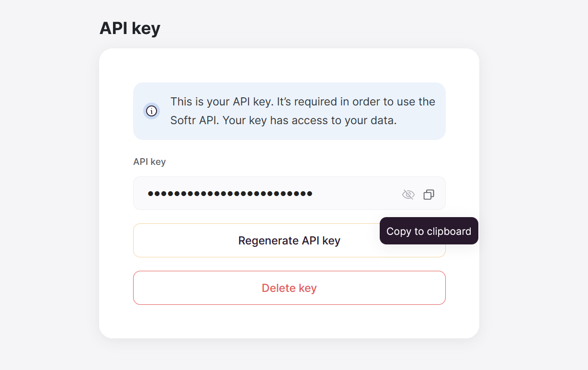Click the circled info icon in banner
The image size is (588, 370).
[152, 111]
